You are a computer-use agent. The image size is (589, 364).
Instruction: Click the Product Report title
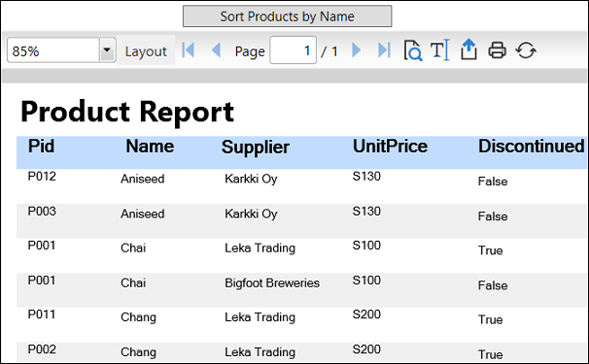click(x=127, y=112)
